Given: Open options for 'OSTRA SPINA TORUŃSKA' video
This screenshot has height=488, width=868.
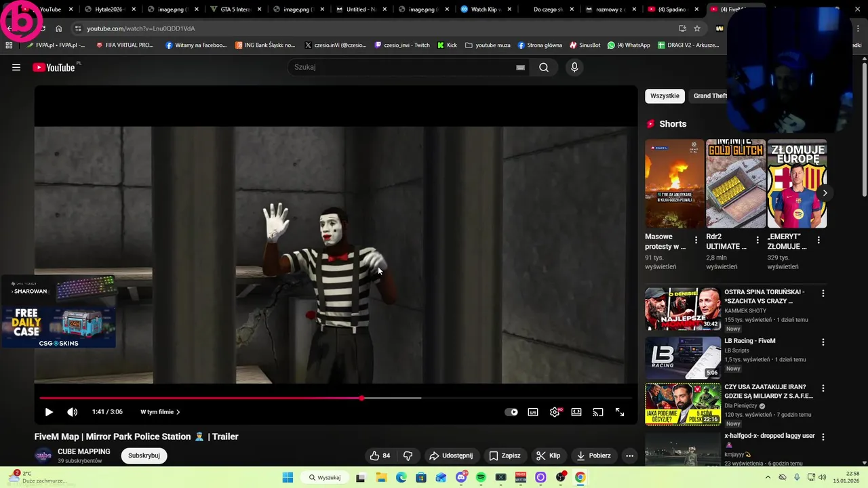Looking at the screenshot, I should tap(823, 293).
